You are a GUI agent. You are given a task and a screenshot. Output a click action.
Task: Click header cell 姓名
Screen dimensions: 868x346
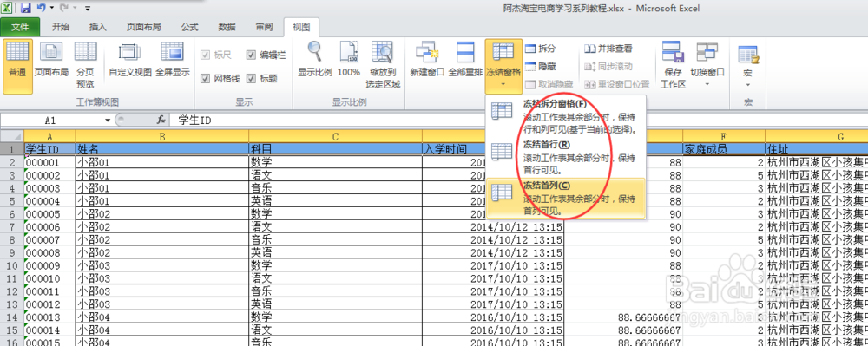pyautogui.click(x=162, y=149)
